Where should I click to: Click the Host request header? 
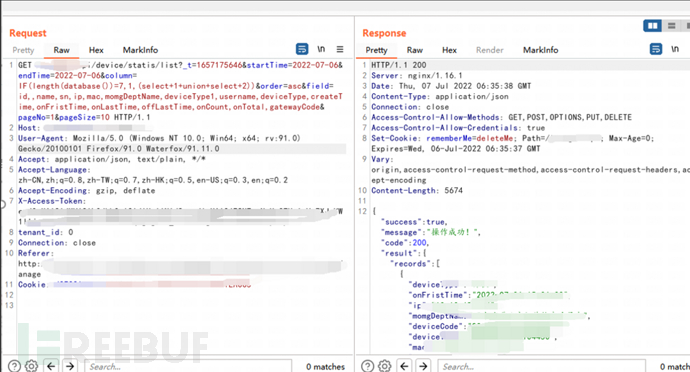pos(29,128)
